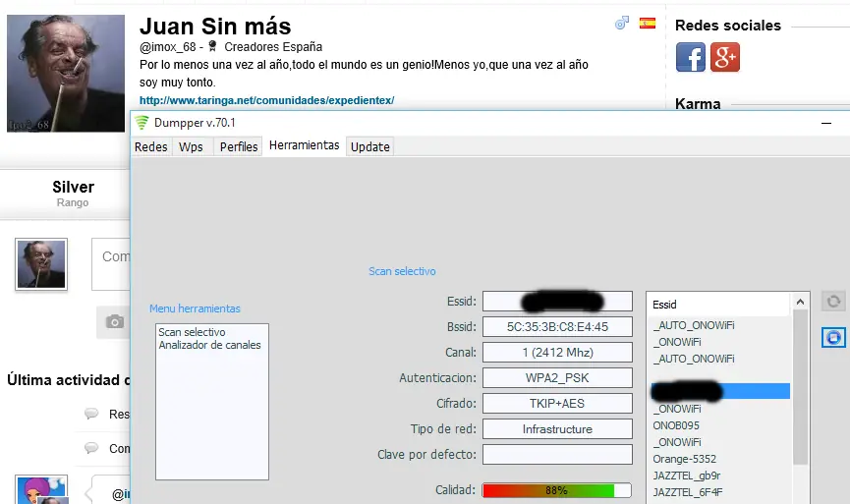Select Analizador de canales in tools menu
Screen dimensions: 850x504
tap(209, 345)
